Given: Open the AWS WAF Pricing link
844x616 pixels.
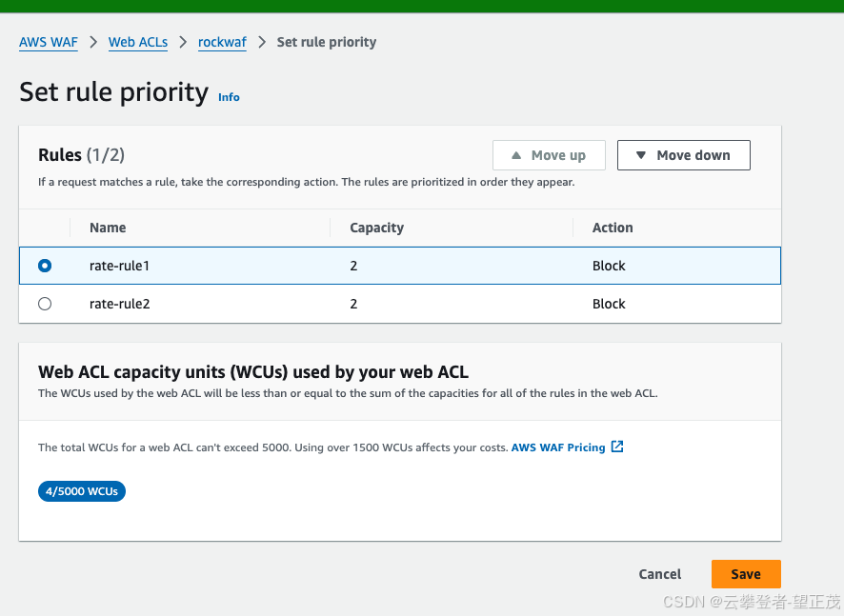Looking at the screenshot, I should [x=558, y=447].
